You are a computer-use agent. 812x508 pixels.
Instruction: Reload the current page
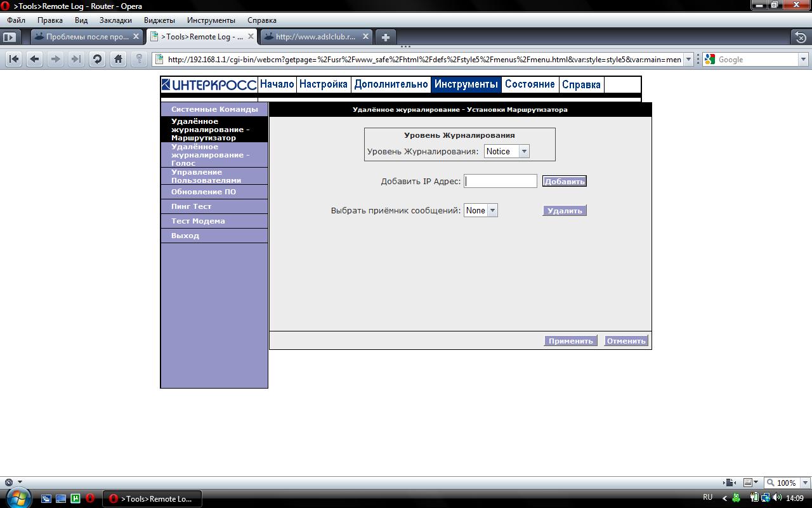pyautogui.click(x=97, y=59)
